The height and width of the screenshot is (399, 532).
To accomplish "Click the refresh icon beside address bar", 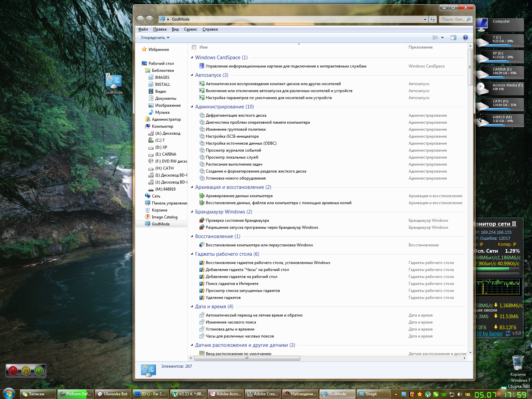I will tap(432, 19).
